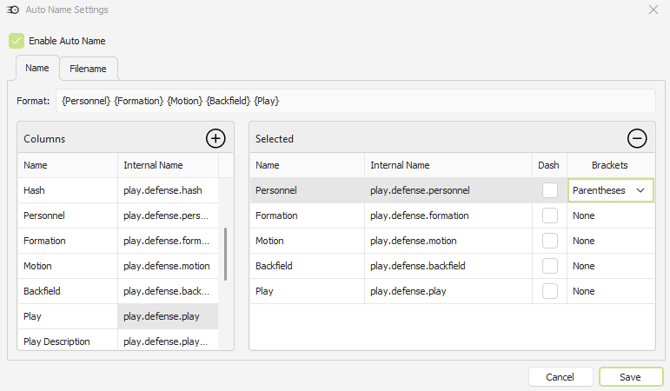Click play.defense.personnel in Selected table
Viewport: 670px width, 391px height.
448,190
